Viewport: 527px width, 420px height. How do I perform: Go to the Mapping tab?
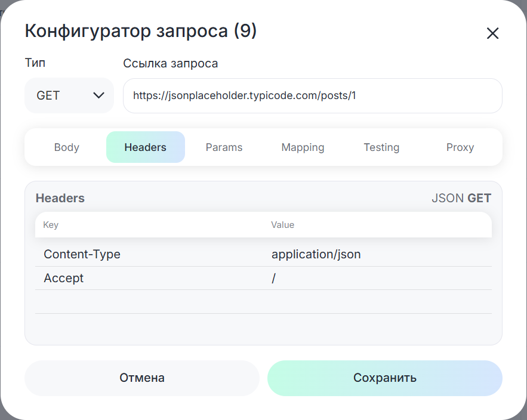click(303, 147)
